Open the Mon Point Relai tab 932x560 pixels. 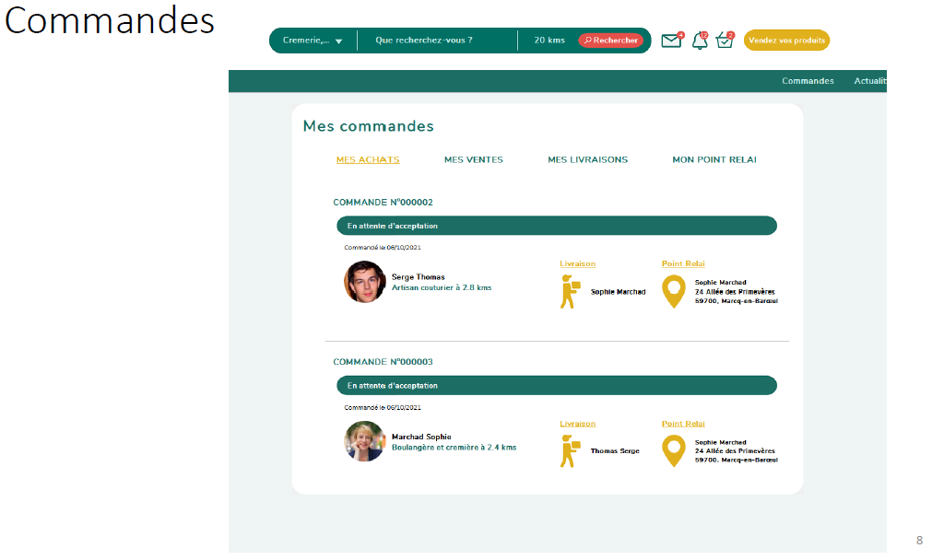pos(714,160)
